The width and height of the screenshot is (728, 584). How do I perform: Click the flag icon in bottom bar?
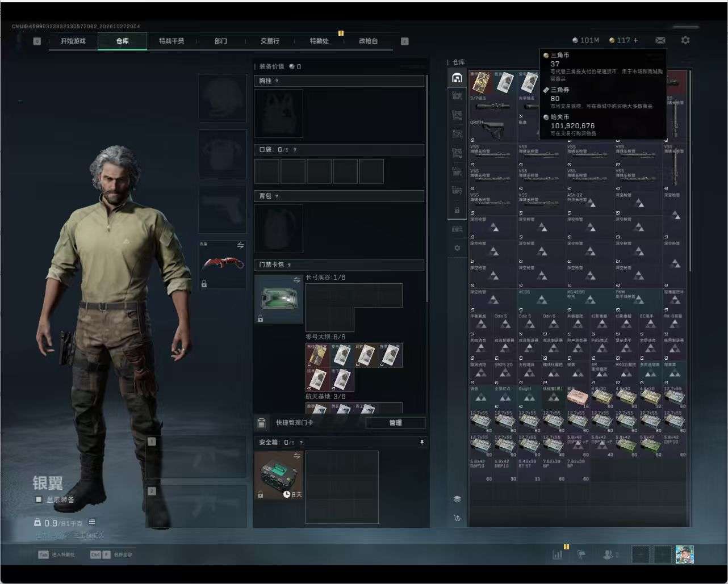tap(581, 554)
